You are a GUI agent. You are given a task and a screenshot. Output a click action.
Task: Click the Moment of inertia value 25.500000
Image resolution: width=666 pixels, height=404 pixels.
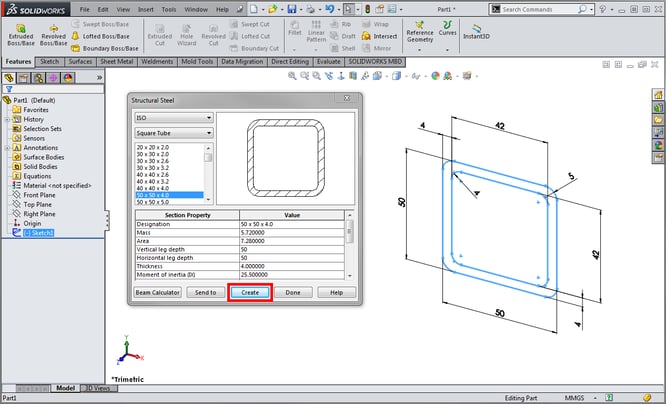point(292,275)
